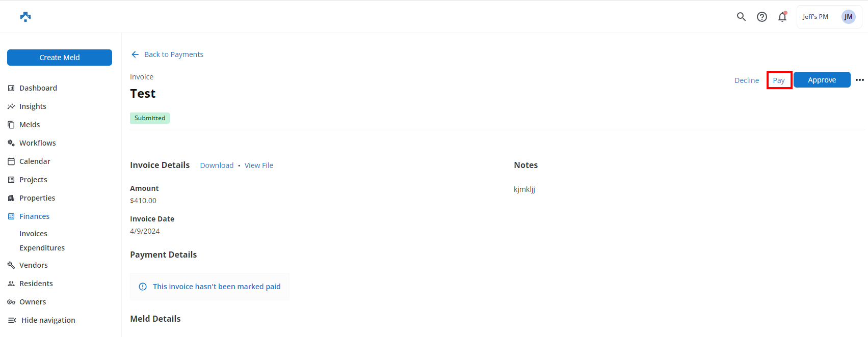868x337 pixels.
Task: Click the JM user avatar
Action: click(x=848, y=17)
